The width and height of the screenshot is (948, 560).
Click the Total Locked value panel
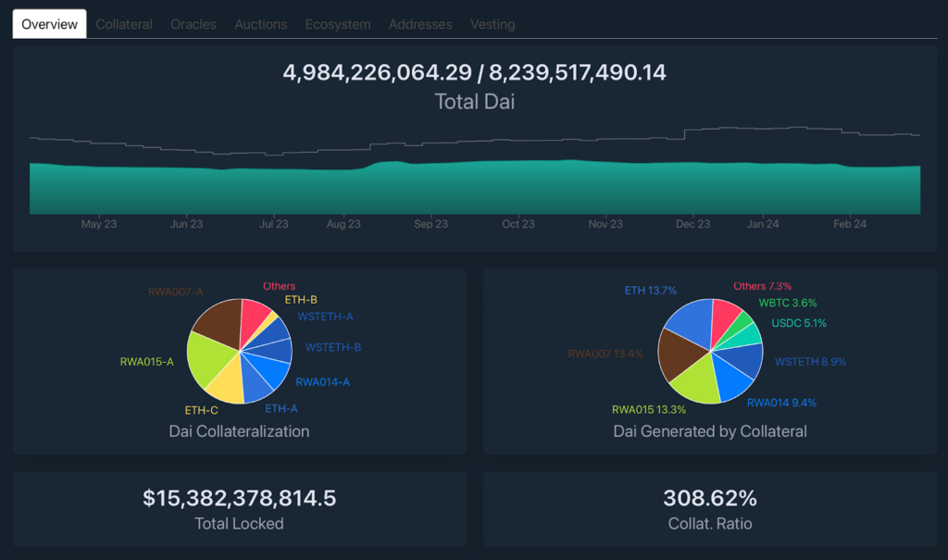[237, 506]
